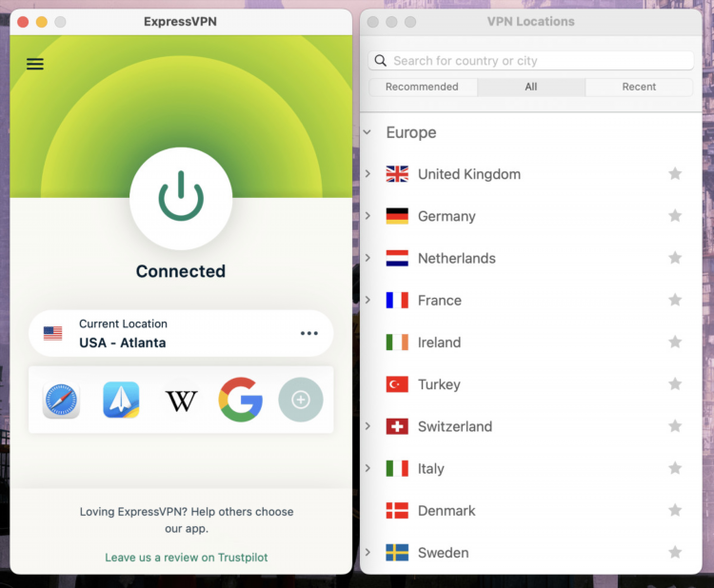Viewport: 714px width, 588px height.
Task: Click the Switzerland flag icon
Action: (x=397, y=426)
